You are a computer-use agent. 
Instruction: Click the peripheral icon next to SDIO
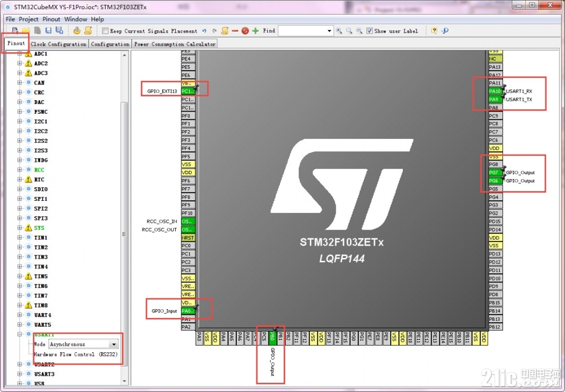point(28,189)
